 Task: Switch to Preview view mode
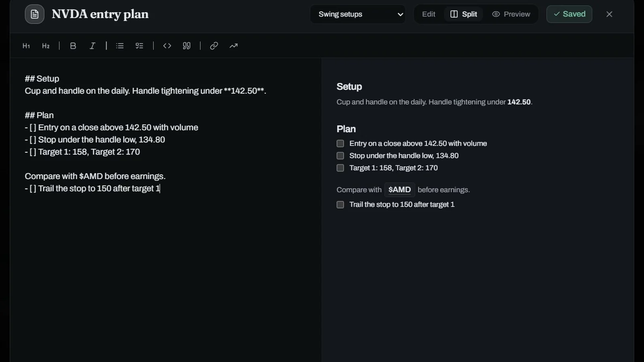coord(511,14)
